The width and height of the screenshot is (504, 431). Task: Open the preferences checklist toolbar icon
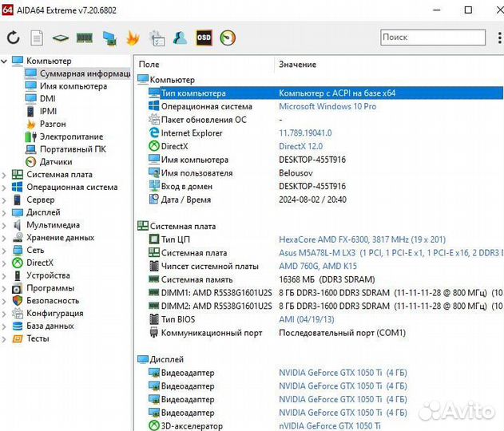(x=157, y=38)
